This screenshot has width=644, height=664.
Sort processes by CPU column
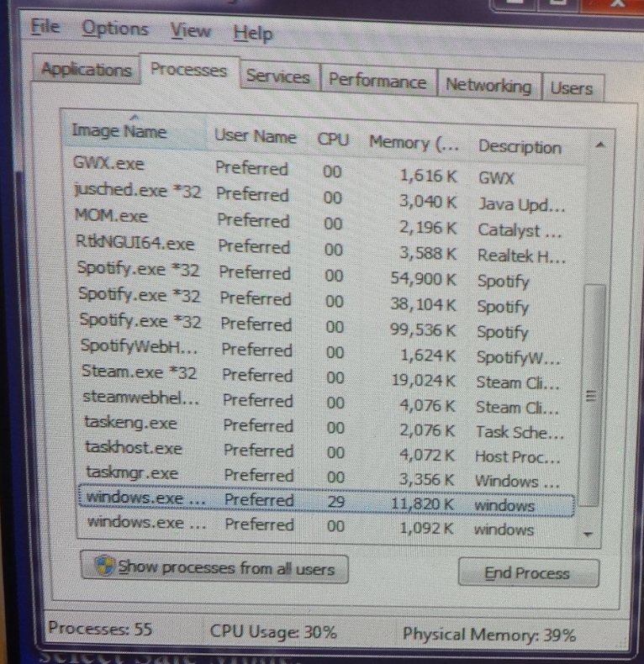click(333, 140)
